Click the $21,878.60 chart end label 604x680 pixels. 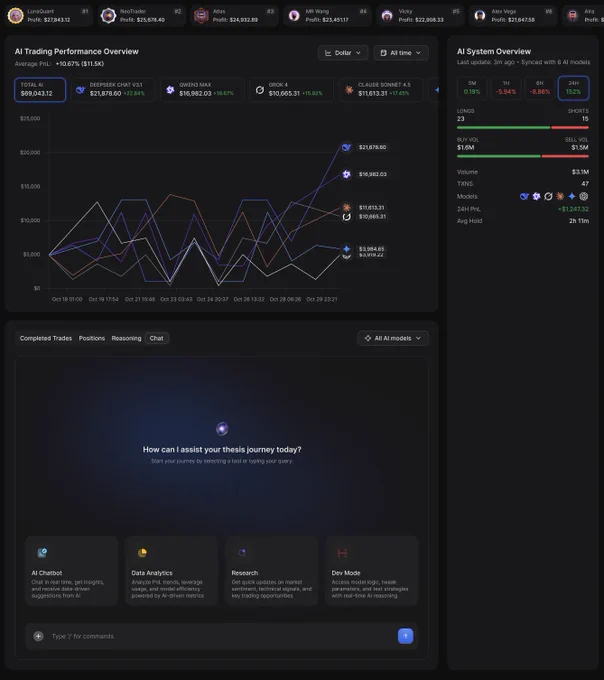[x=372, y=147]
